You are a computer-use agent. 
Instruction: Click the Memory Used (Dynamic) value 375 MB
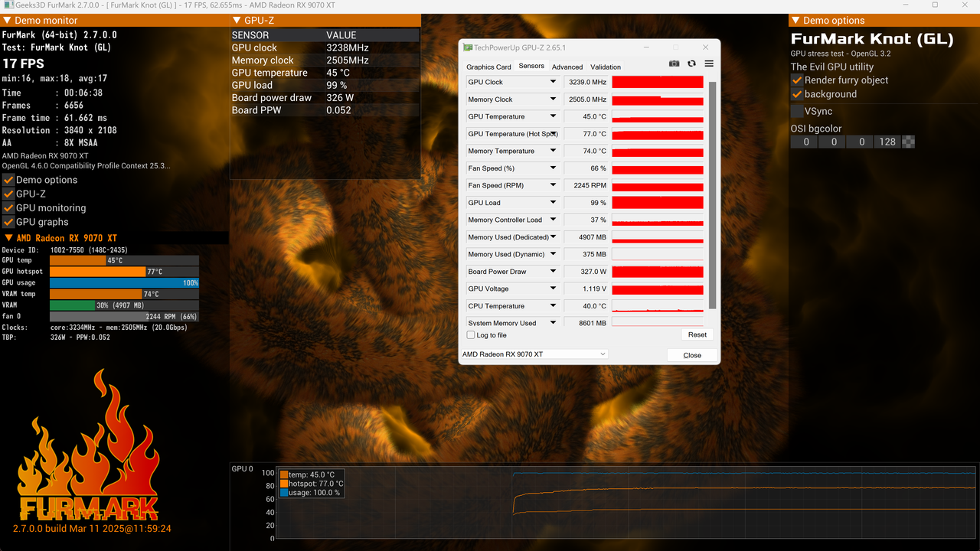(x=586, y=254)
